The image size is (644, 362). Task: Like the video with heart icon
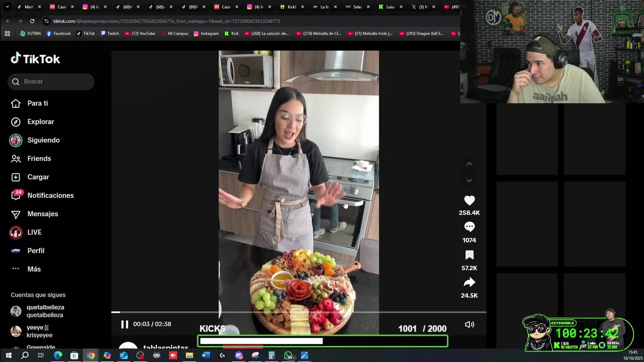coord(469,201)
